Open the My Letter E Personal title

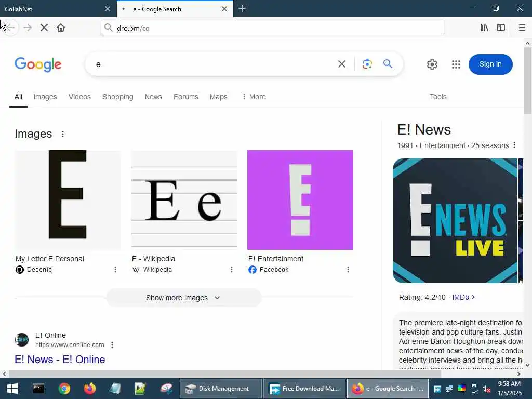coord(50,259)
